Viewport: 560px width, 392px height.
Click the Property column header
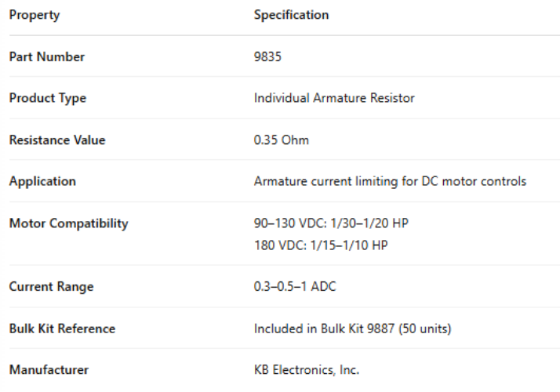click(x=34, y=15)
